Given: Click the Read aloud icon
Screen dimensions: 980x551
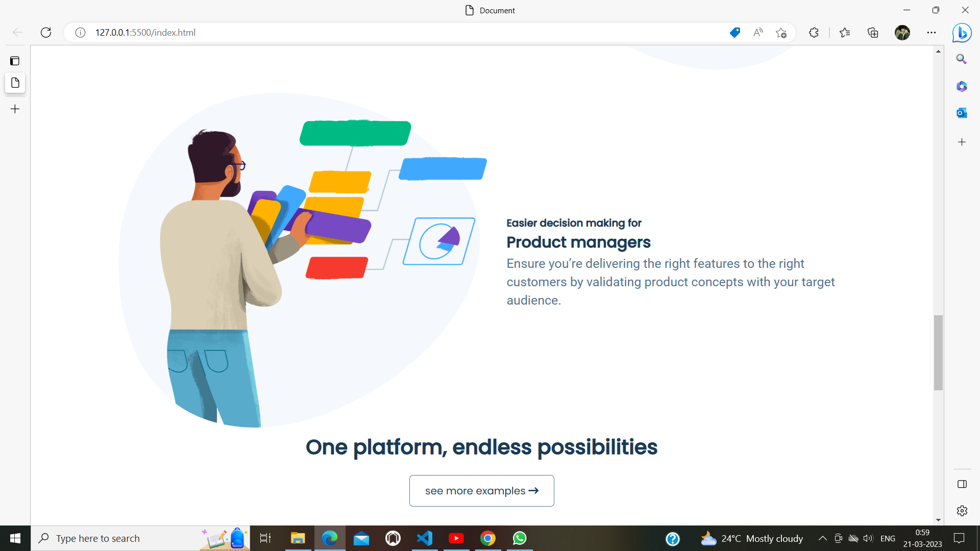Looking at the screenshot, I should pyautogui.click(x=758, y=33).
